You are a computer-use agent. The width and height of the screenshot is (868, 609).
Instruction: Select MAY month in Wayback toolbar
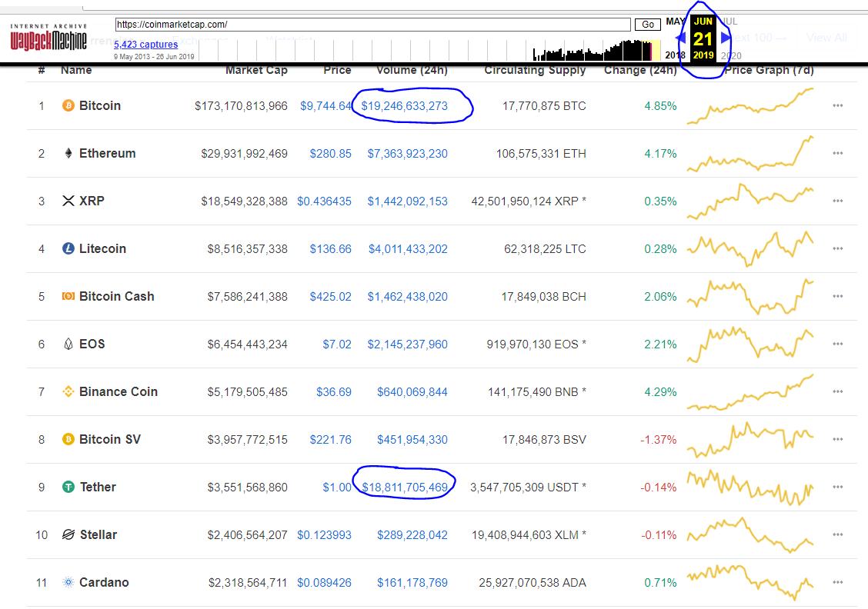point(676,22)
